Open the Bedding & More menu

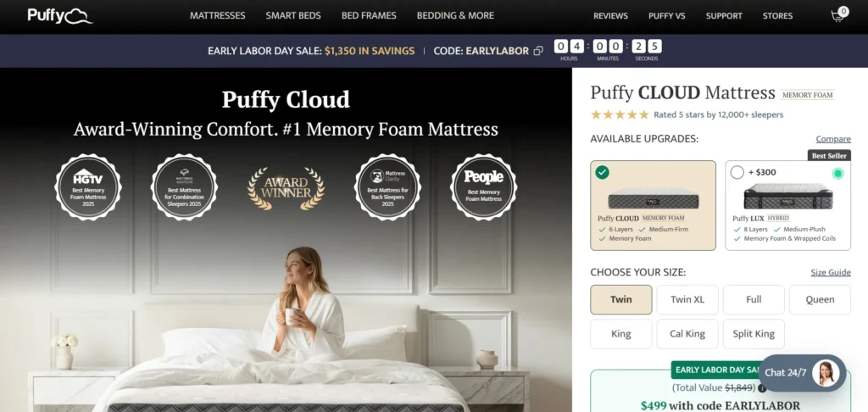point(455,15)
